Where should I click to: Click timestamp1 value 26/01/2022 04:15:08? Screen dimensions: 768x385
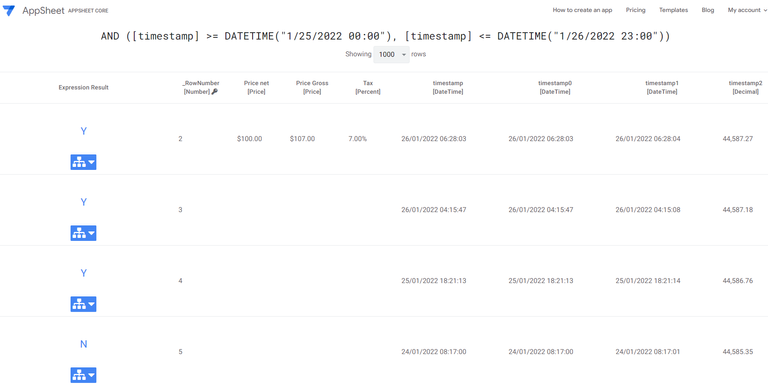click(648, 210)
